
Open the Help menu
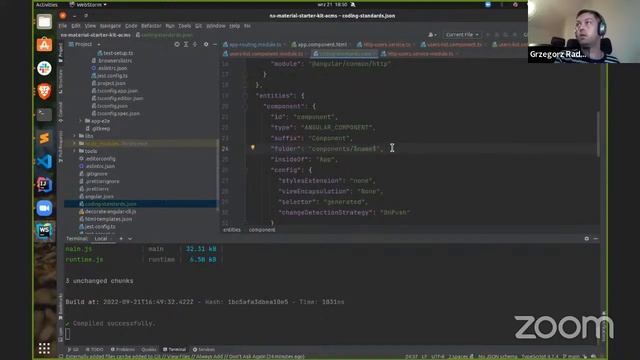[x=234, y=26]
